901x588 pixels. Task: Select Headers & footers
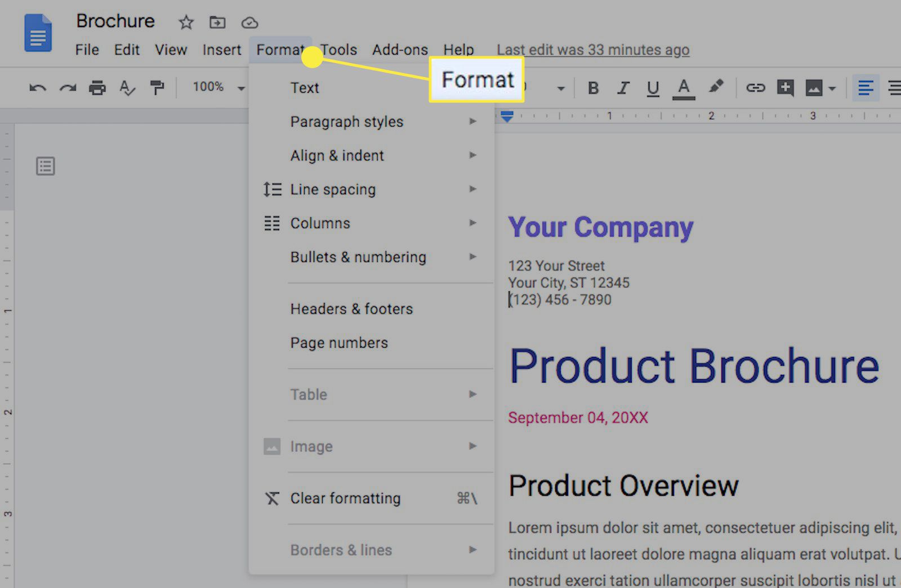pos(372,309)
